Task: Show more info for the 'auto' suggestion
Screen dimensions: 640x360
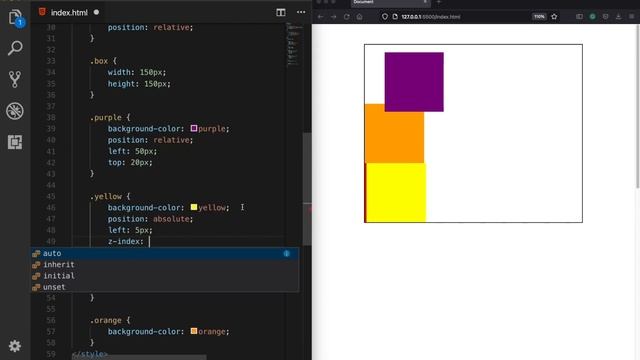Action: 287,253
